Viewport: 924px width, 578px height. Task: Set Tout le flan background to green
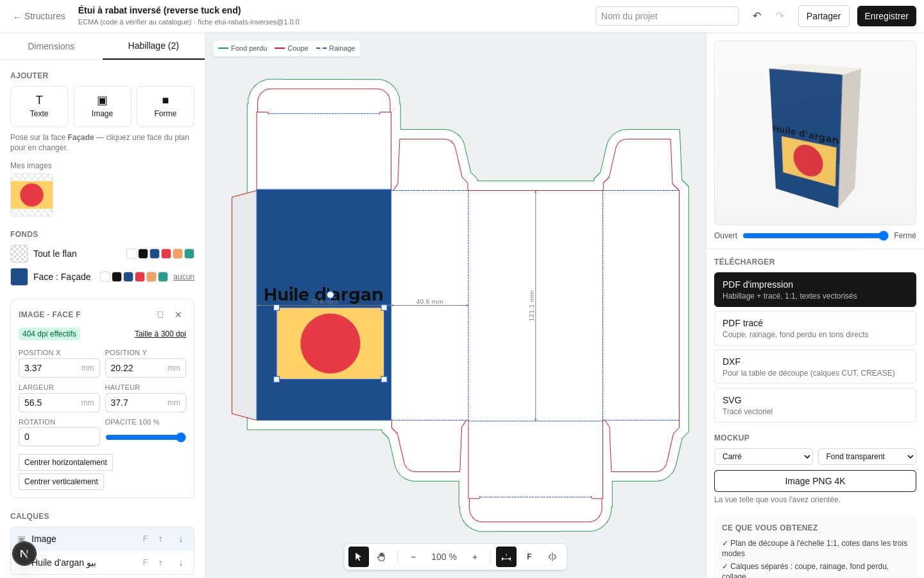[189, 254]
